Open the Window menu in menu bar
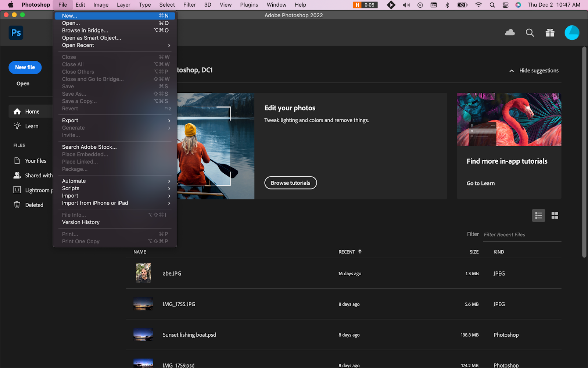 point(276,5)
